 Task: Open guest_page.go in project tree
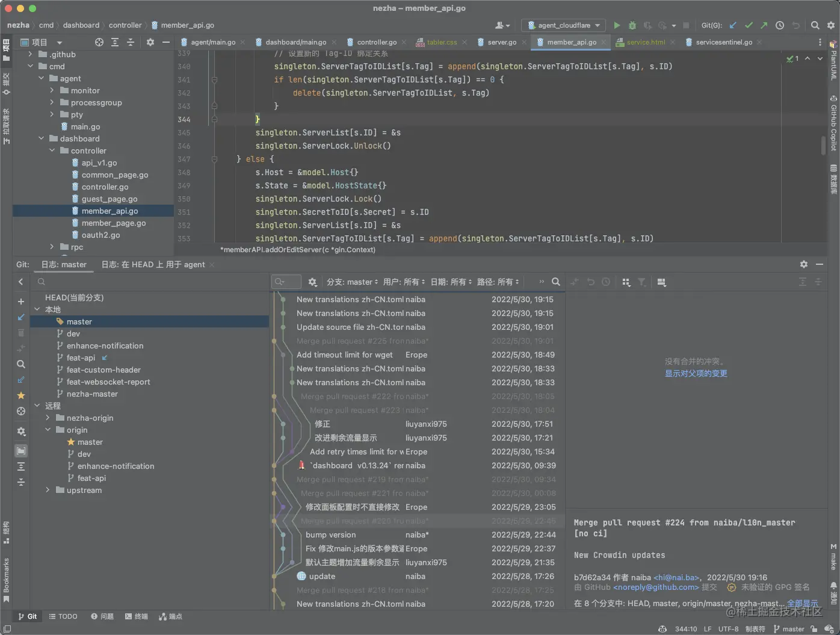click(x=110, y=199)
